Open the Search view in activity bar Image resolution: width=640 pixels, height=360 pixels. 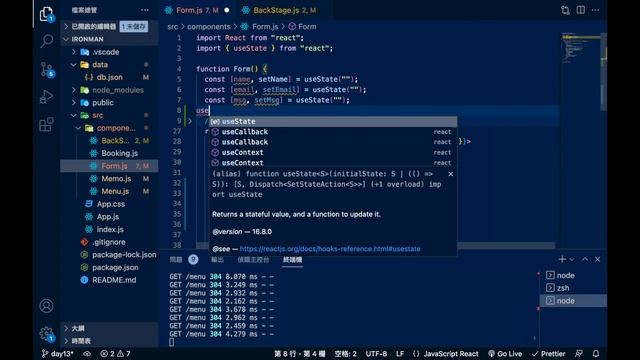[x=47, y=41]
